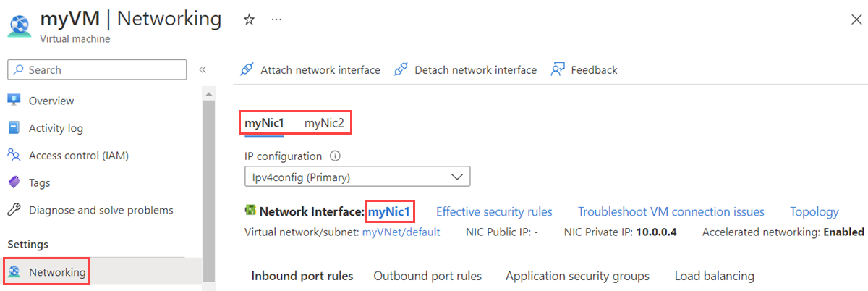This screenshot has height=291, width=868.
Task: Click the Feedback icon in toolbar
Action: pyautogui.click(x=558, y=69)
